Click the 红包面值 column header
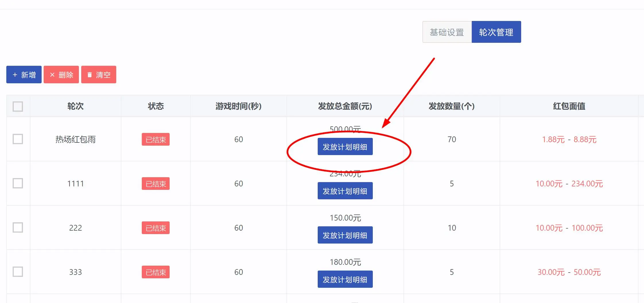Image resolution: width=644 pixels, height=303 pixels. click(x=569, y=106)
